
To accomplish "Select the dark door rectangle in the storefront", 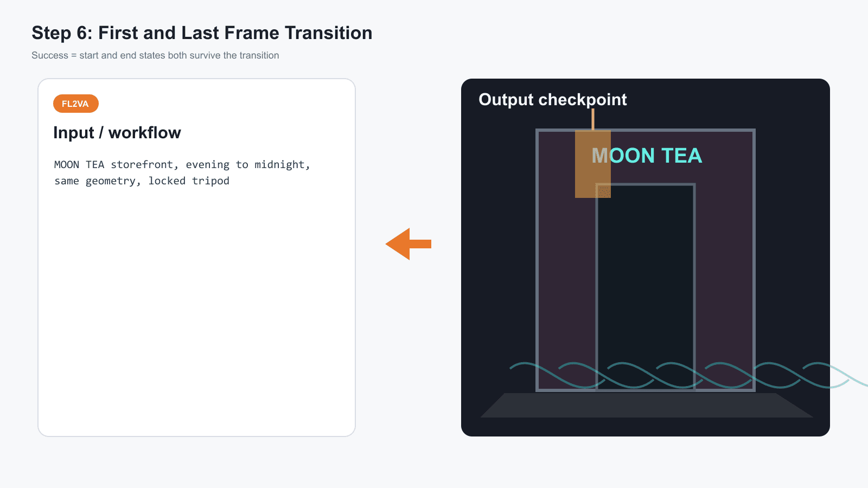I will [x=646, y=287].
